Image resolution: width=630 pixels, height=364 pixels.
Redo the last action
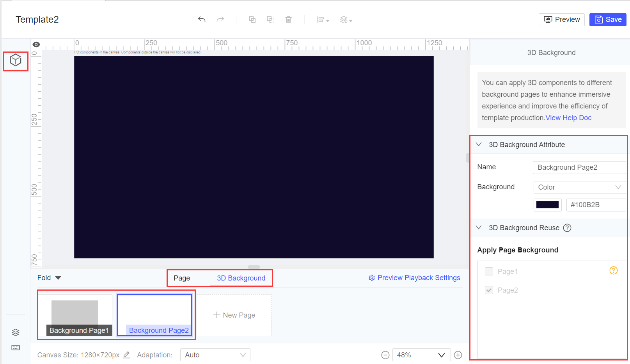tap(220, 19)
